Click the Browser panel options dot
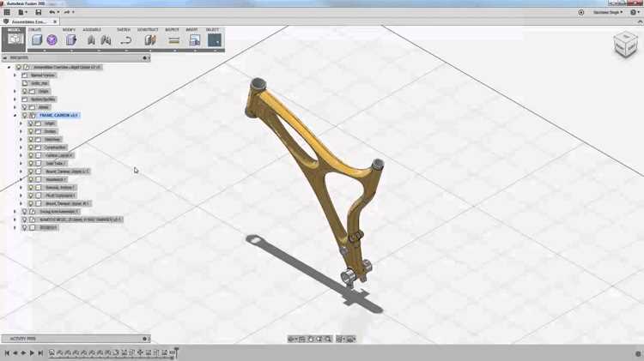Viewport: 644px width, 361px height. [x=144, y=58]
